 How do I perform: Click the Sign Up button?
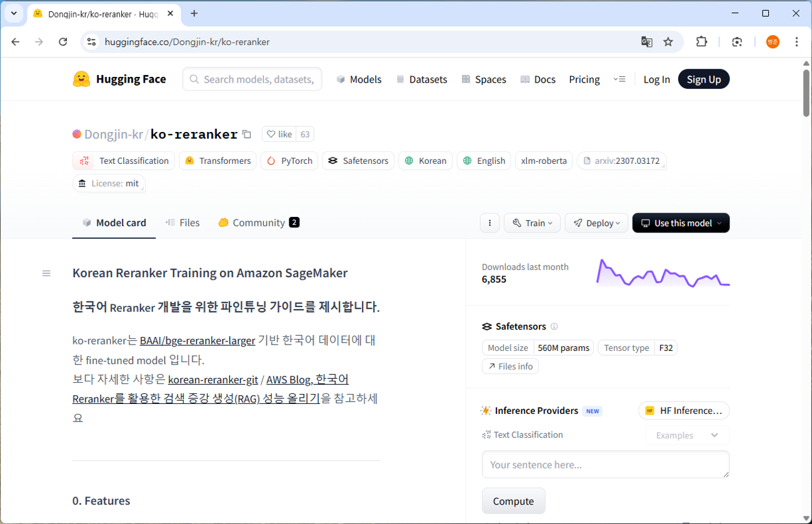[x=704, y=79]
